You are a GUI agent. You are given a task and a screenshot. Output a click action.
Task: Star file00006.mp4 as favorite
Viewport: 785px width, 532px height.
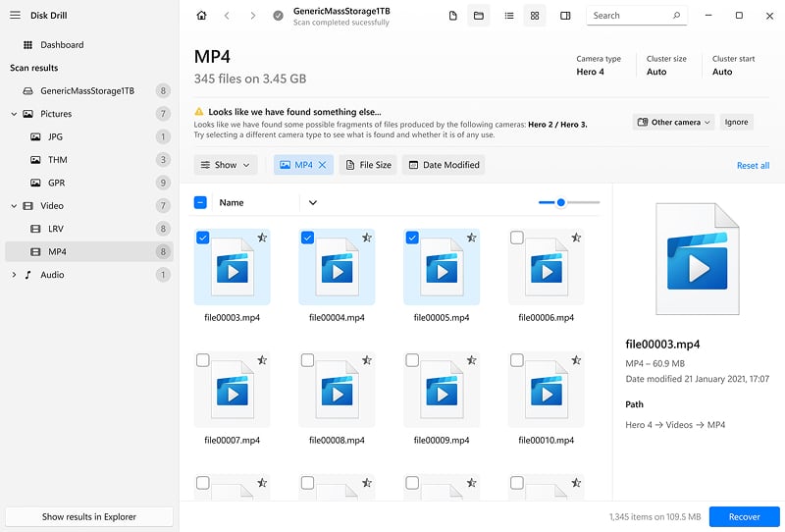[x=576, y=238]
